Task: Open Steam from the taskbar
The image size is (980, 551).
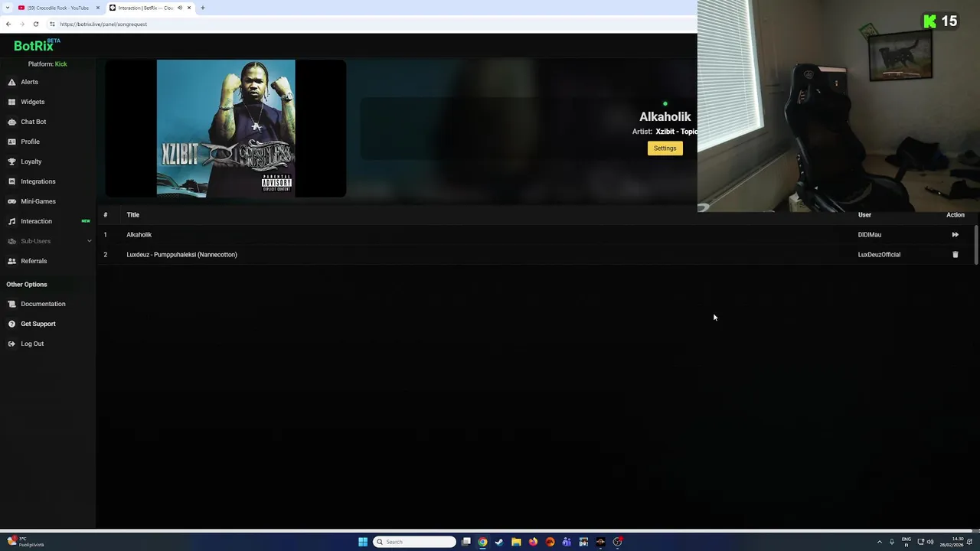Action: (x=499, y=542)
